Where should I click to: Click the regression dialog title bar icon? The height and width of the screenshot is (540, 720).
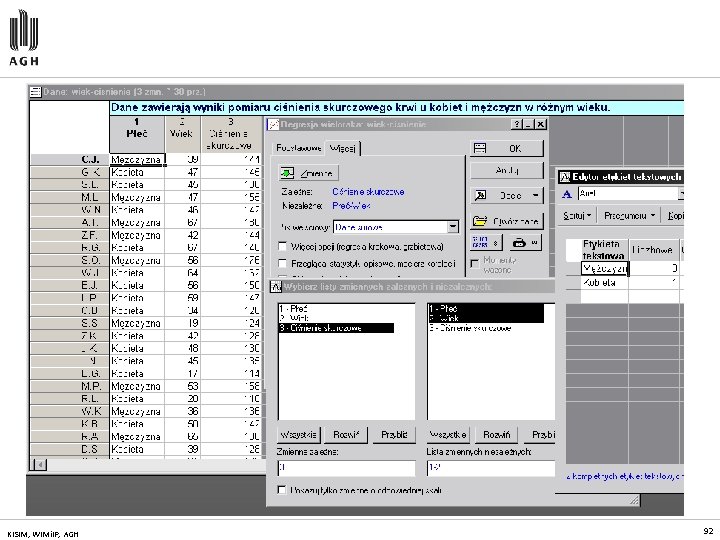coord(274,124)
